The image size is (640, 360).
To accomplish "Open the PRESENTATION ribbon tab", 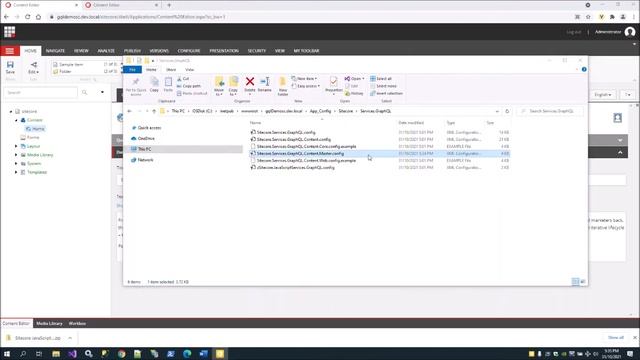I will [224, 51].
